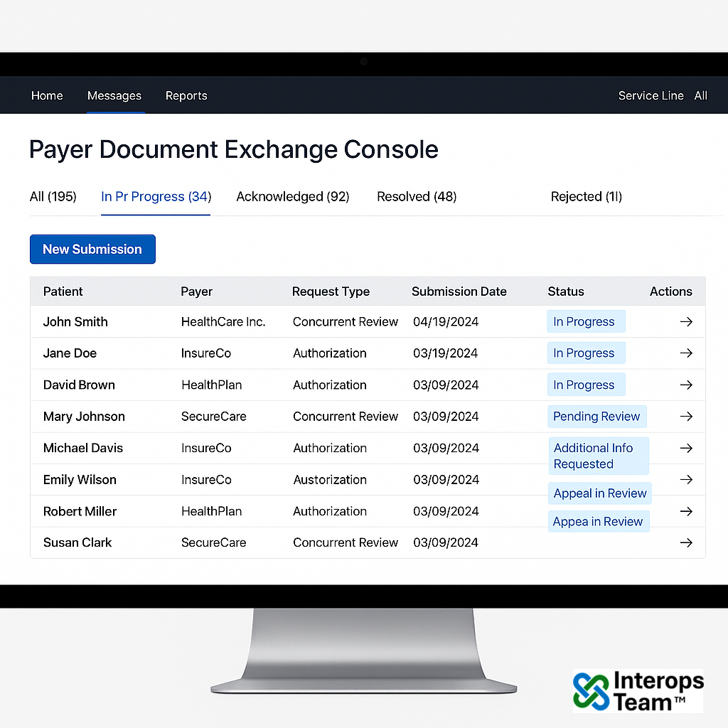The height and width of the screenshot is (728, 728).
Task: Click date 04/19/2024
Action: 446,322
